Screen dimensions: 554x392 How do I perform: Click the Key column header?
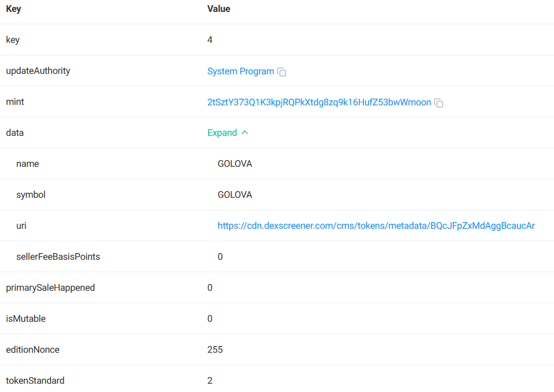click(x=13, y=9)
